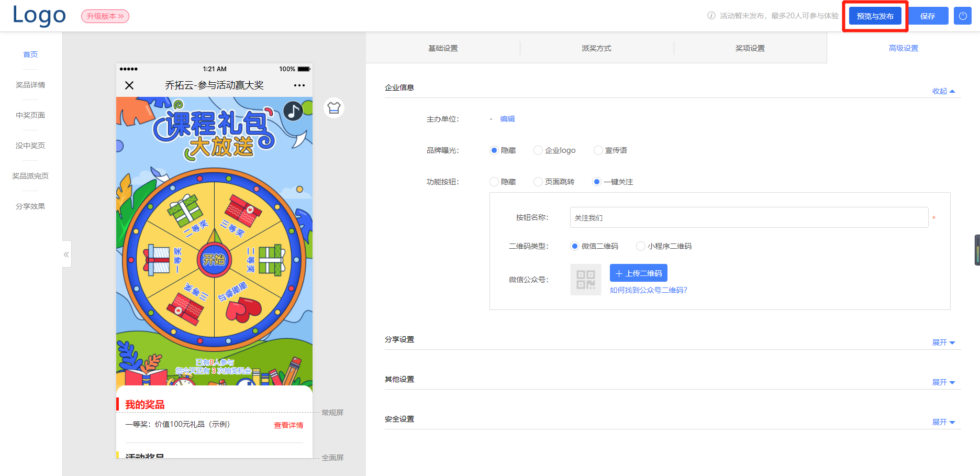Screen dimensions: 980x476
Task: Select the 宣传语 radio option
Action: (610, 150)
